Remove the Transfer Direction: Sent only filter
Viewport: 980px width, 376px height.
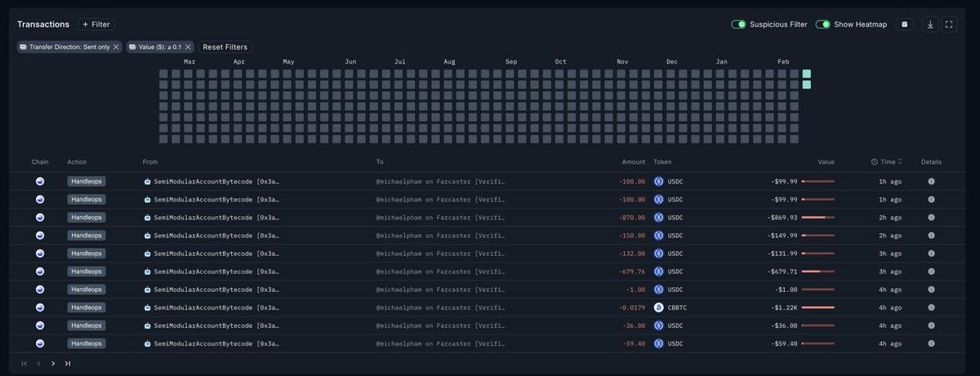coord(116,47)
